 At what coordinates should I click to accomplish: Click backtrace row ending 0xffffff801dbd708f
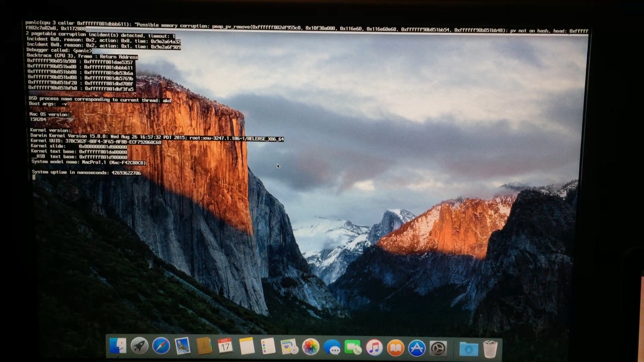click(x=81, y=84)
